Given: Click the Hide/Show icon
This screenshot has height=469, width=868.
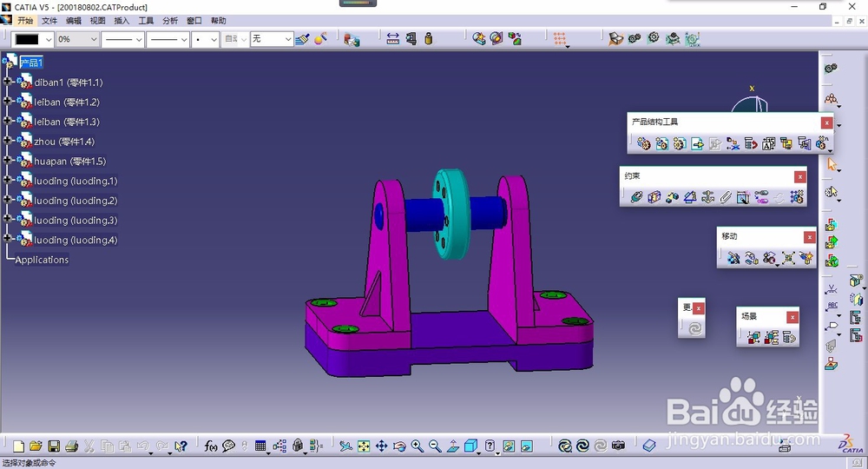Looking at the screenshot, I should (510, 446).
